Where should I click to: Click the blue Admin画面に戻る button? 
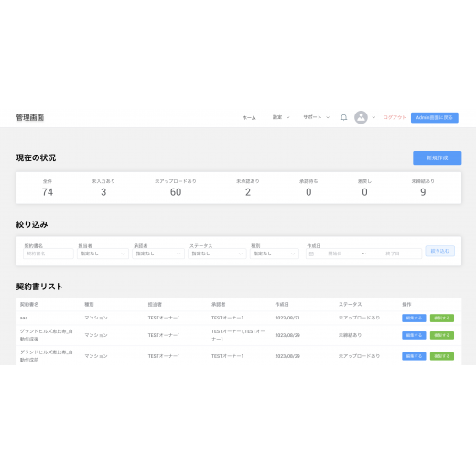coord(435,118)
